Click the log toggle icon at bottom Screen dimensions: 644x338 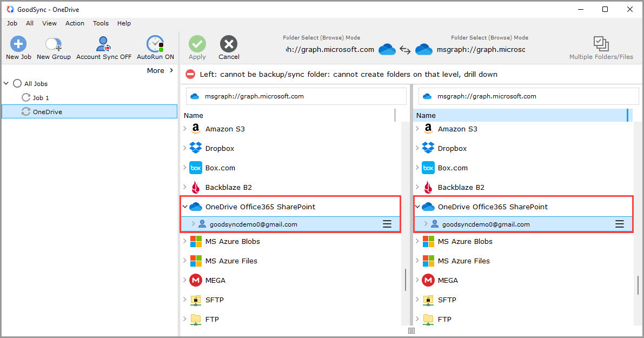coord(411,330)
